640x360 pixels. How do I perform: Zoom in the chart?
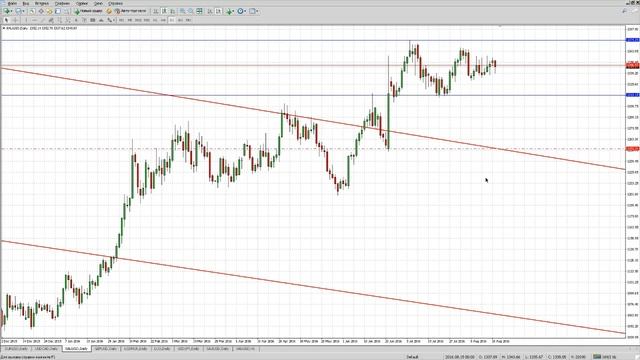coord(182,11)
